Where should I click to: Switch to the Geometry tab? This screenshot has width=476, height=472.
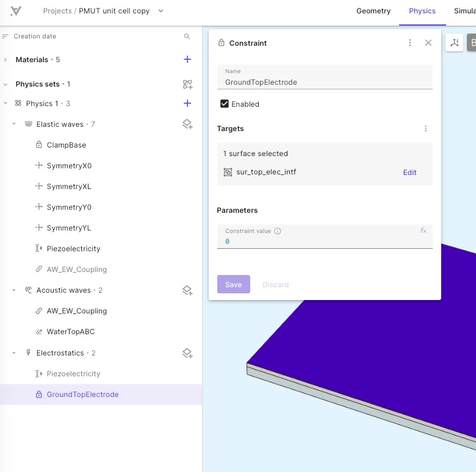(x=373, y=11)
